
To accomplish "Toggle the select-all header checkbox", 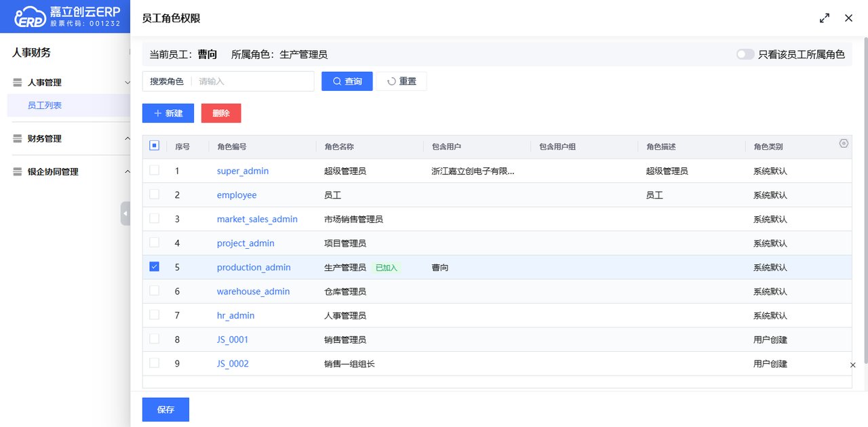I will (154, 146).
